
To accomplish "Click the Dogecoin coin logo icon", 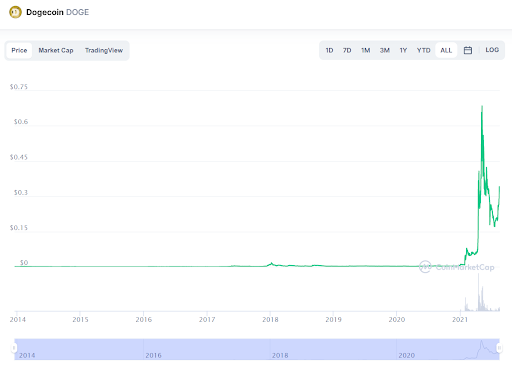I will coord(15,12).
